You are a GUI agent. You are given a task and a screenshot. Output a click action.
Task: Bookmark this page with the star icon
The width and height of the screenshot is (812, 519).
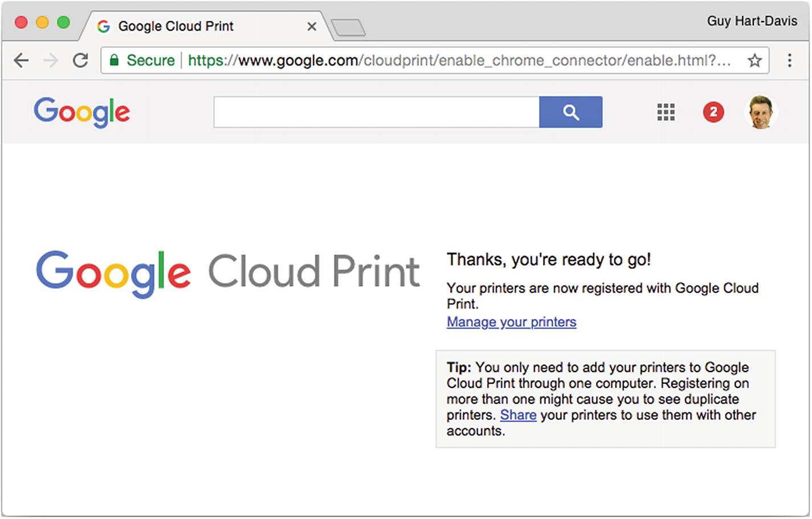(x=754, y=60)
